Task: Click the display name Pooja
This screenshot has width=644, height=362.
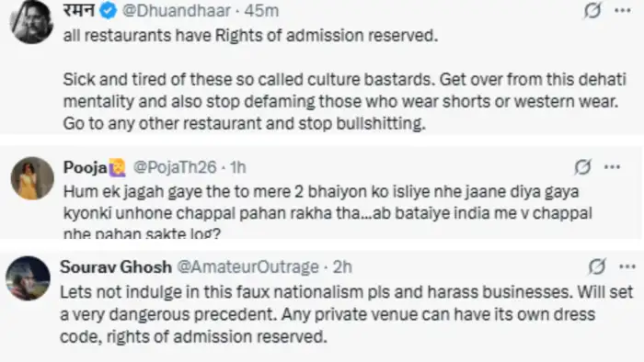Action: 86,167
